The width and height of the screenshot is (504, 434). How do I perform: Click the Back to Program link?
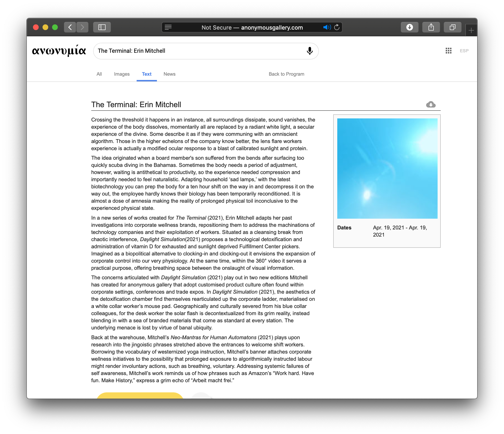(286, 74)
